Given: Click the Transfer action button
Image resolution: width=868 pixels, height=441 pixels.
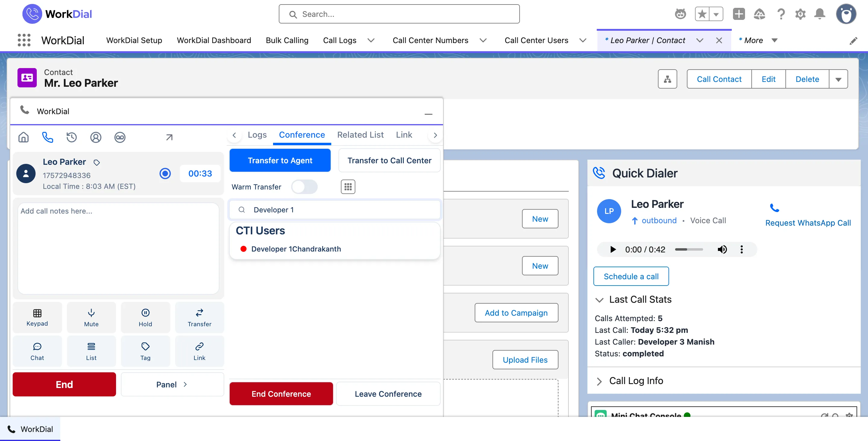Looking at the screenshot, I should pos(200,317).
